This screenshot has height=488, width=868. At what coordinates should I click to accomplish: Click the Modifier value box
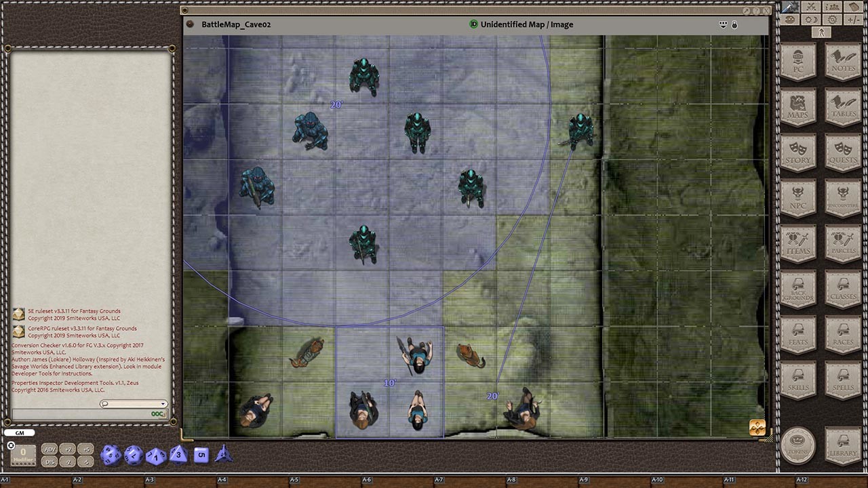tap(22, 455)
